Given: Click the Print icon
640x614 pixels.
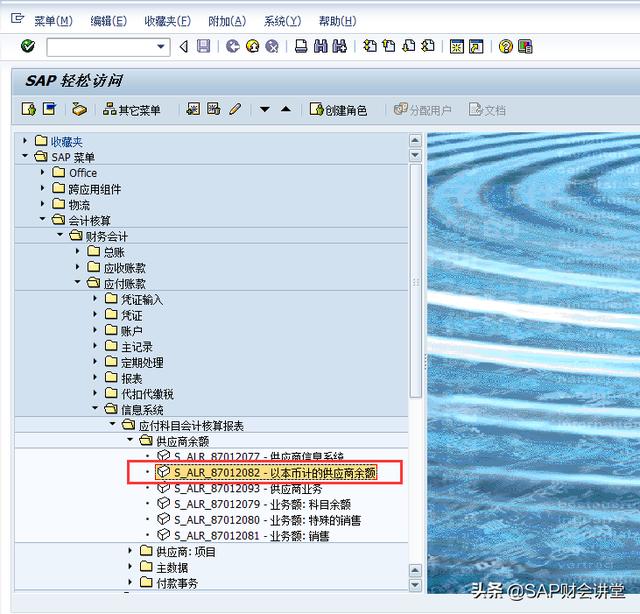Looking at the screenshot, I should tap(301, 46).
